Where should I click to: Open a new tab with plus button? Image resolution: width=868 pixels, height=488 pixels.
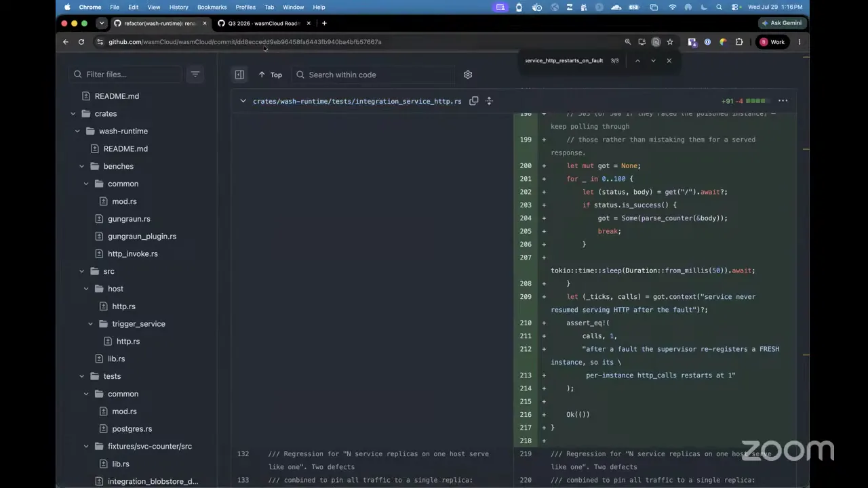tap(324, 23)
